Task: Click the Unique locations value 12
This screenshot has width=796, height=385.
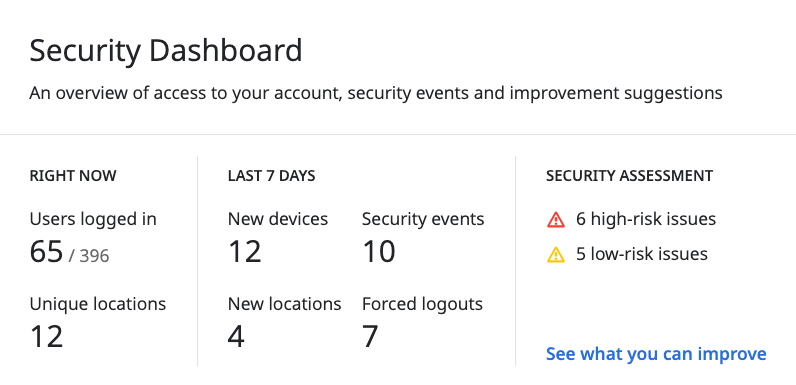Action: click(46, 336)
